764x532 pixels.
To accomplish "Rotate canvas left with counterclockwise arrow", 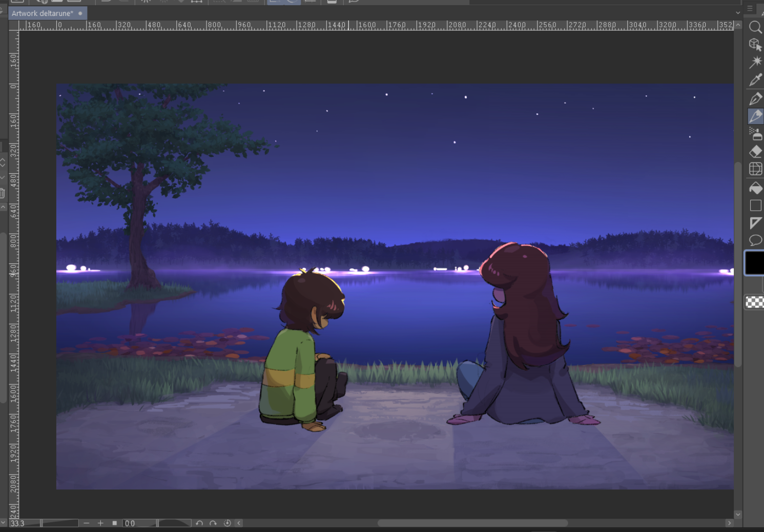I will pyautogui.click(x=199, y=523).
